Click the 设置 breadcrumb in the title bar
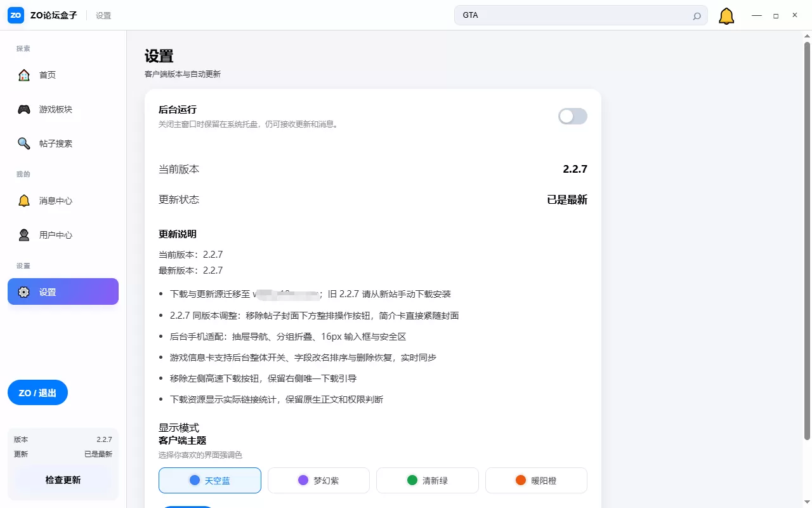 coord(103,15)
